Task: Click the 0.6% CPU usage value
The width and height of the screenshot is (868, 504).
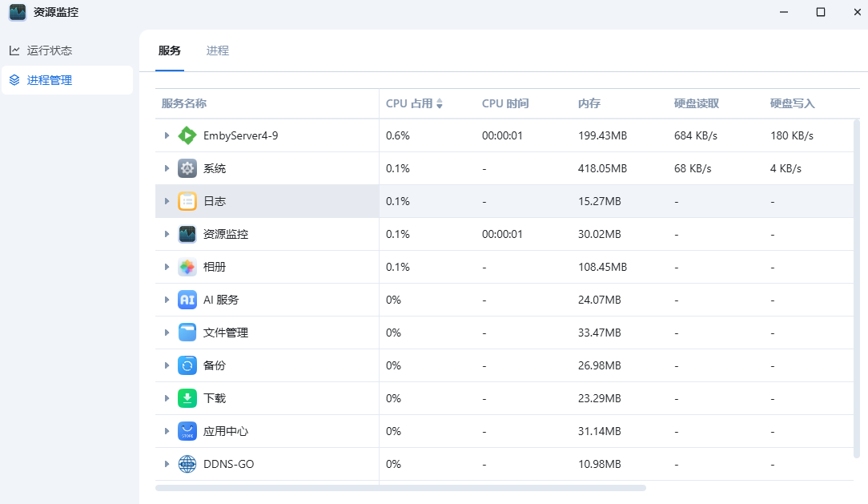Action: point(398,135)
